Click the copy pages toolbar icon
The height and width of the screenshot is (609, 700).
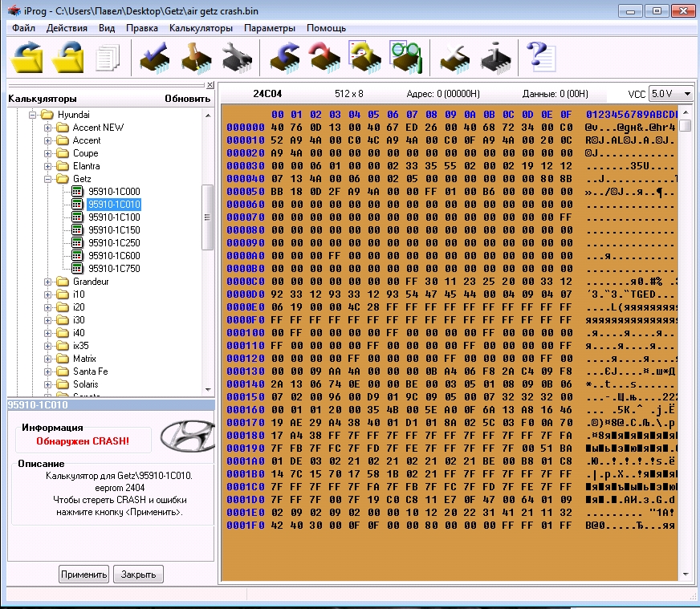click(108, 58)
